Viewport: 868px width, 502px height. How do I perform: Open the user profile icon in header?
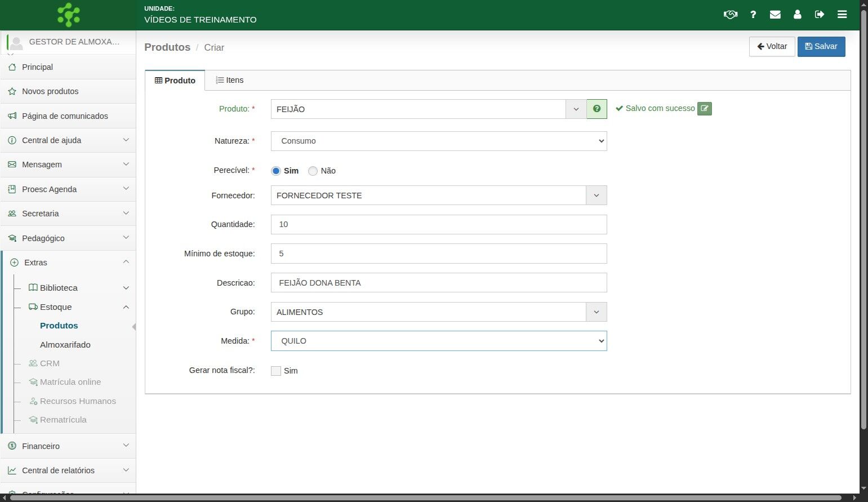(797, 15)
